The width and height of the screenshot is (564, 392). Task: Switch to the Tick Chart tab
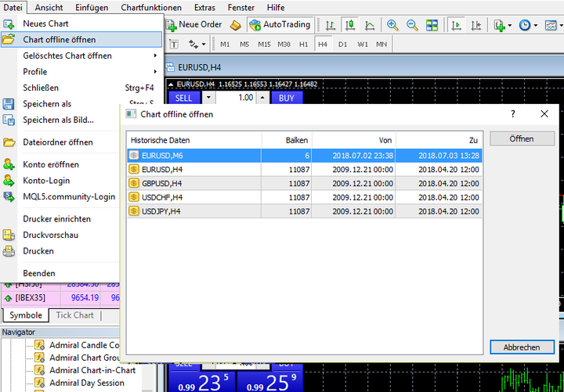click(75, 315)
